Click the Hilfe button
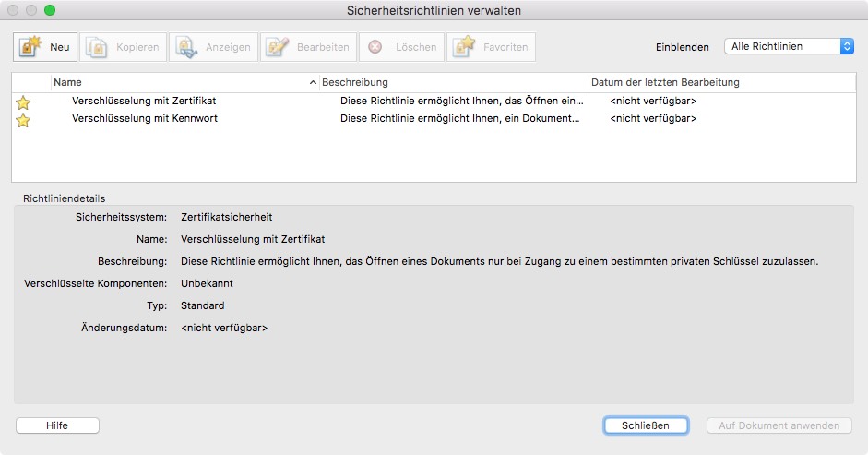The width and height of the screenshot is (868, 455). tap(57, 425)
